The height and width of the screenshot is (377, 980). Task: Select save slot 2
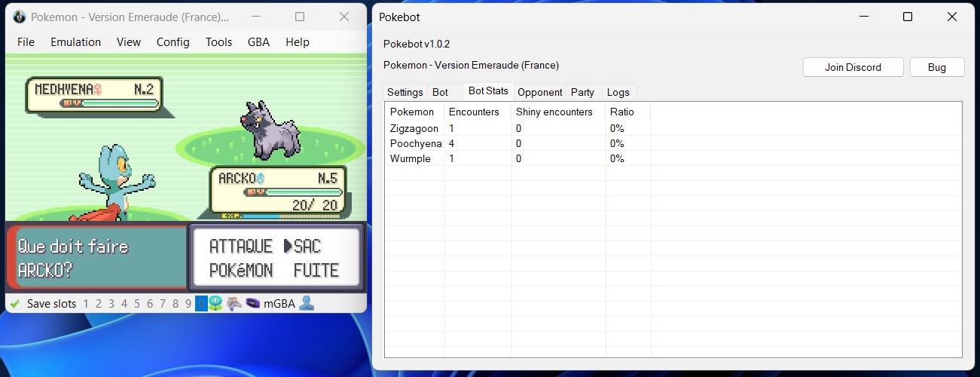tap(99, 304)
